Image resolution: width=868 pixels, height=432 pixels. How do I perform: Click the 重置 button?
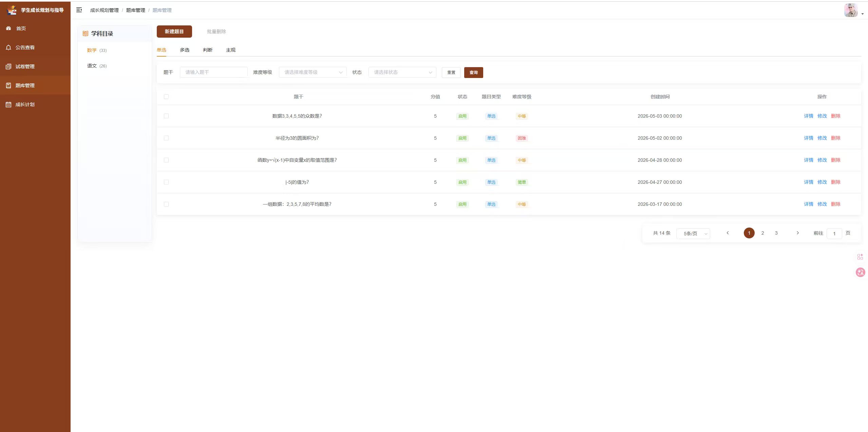pyautogui.click(x=451, y=73)
